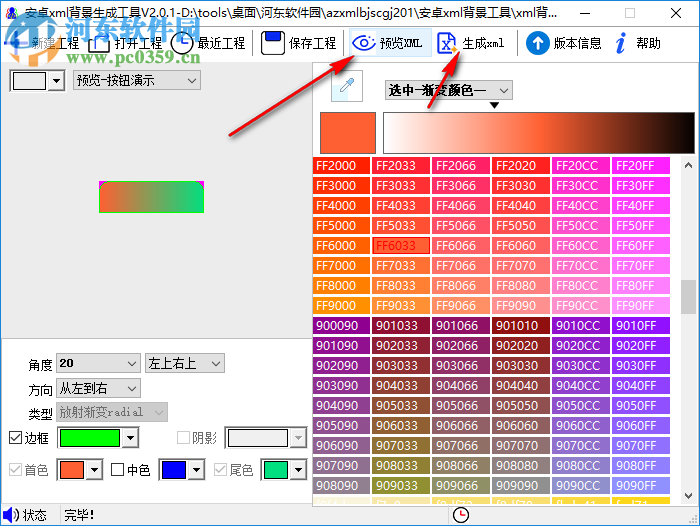The image size is (700, 526).
Task: Pick the FF20FF magenta color cell
Action: pos(641,166)
